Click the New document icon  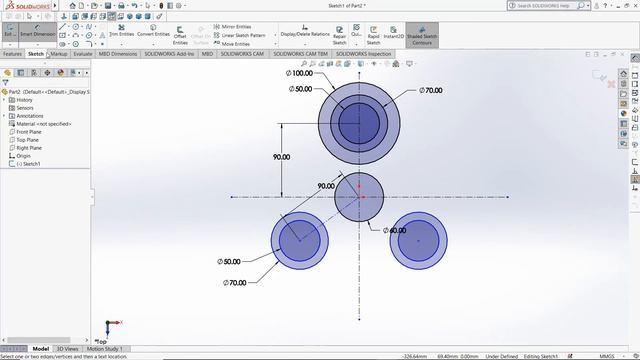[81, 6]
